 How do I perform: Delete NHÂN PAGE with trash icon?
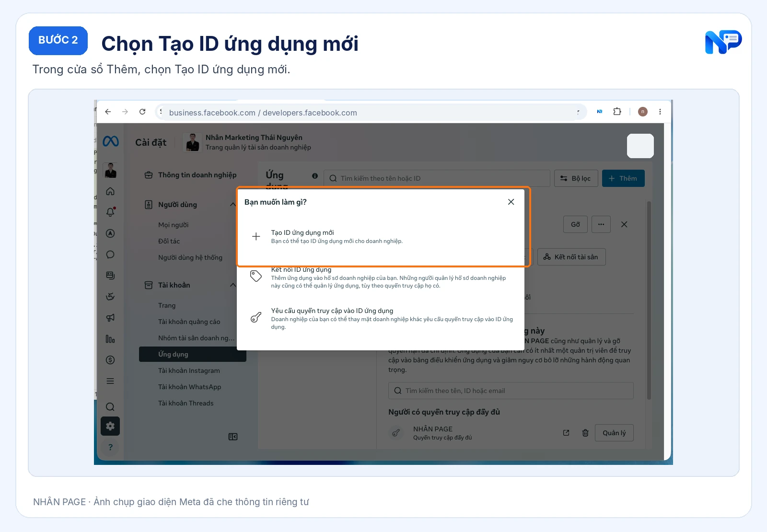point(585,433)
